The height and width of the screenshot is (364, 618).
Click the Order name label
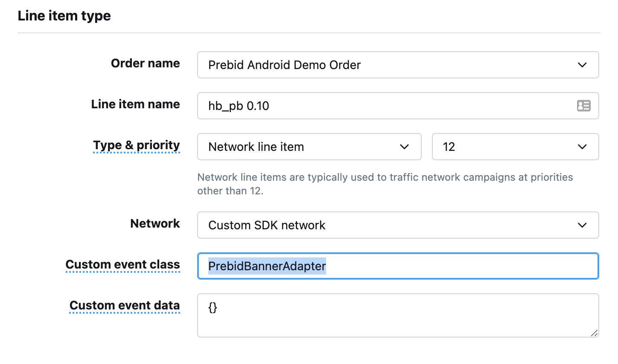coord(145,64)
